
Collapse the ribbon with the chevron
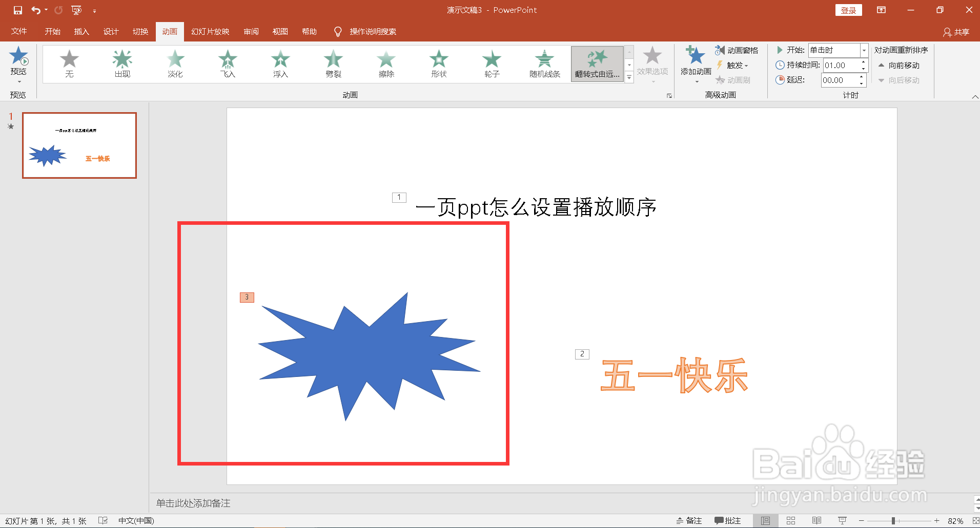pyautogui.click(x=974, y=96)
